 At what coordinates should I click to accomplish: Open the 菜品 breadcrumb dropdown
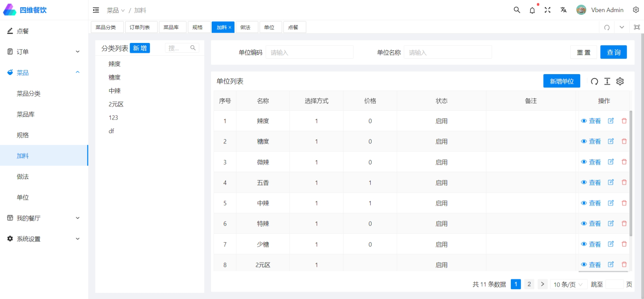[x=116, y=10]
